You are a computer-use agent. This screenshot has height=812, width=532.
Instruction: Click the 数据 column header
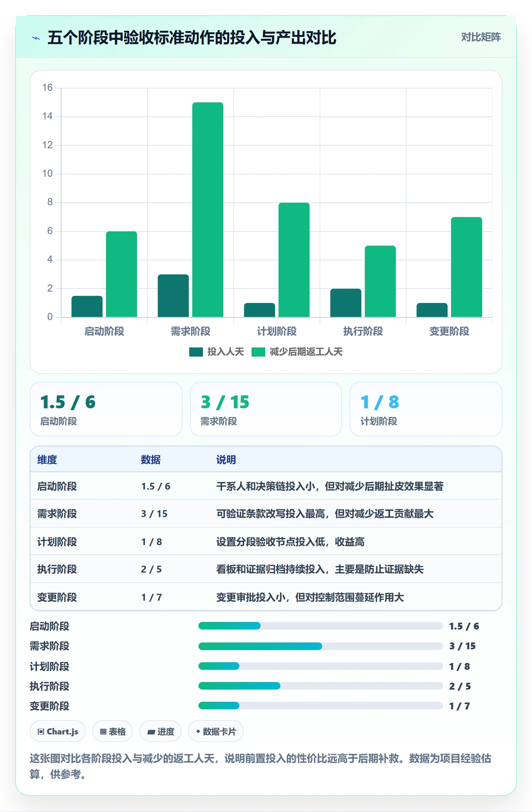151,460
